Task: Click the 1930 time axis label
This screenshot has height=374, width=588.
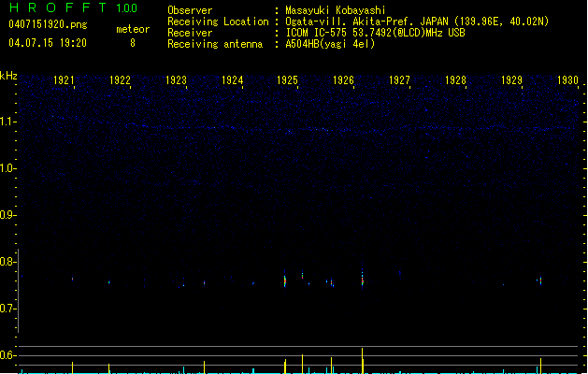Action: [567, 80]
